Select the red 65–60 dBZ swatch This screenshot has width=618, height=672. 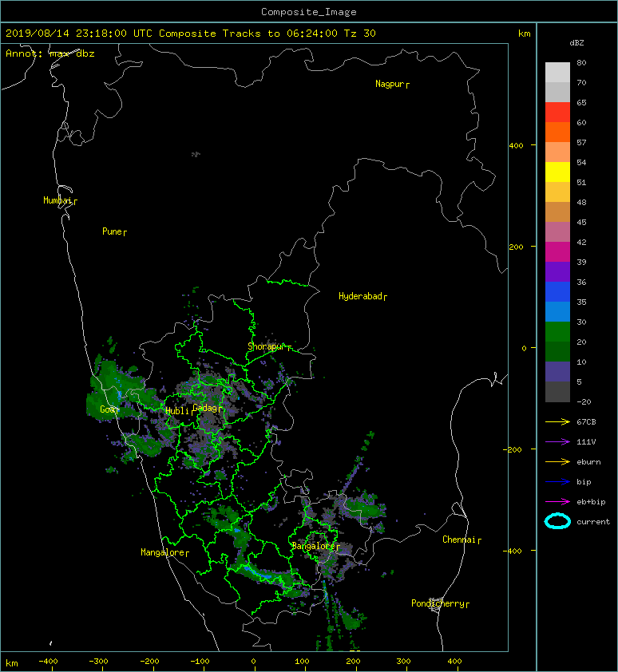pyautogui.click(x=557, y=113)
